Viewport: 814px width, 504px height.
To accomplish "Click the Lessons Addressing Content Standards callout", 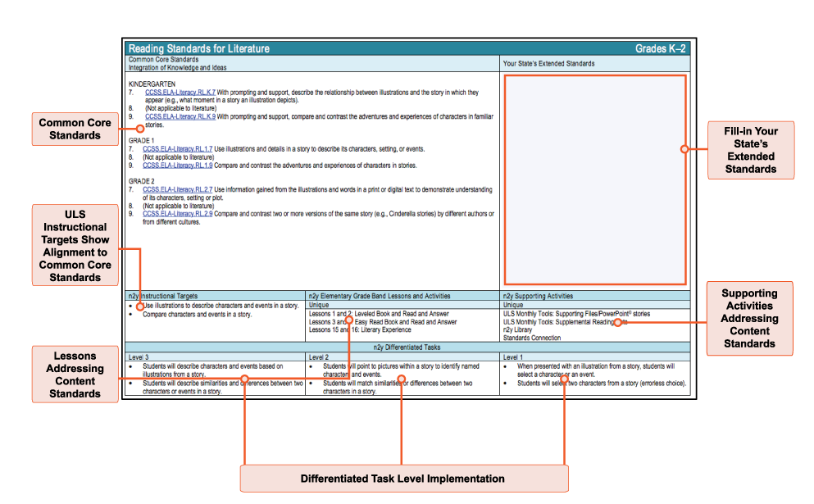I will coord(75,375).
